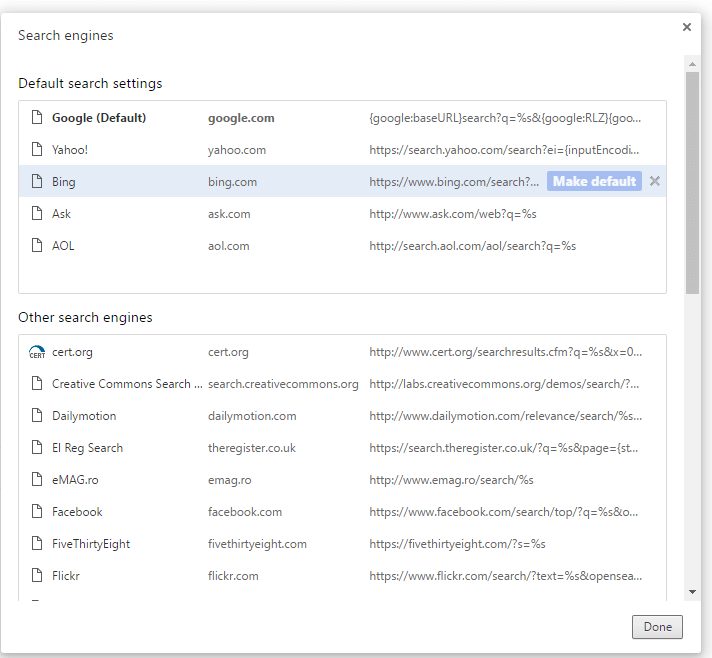Image resolution: width=712 pixels, height=658 pixels.
Task: Click the www.bing.com/search URL
Action: point(454,182)
